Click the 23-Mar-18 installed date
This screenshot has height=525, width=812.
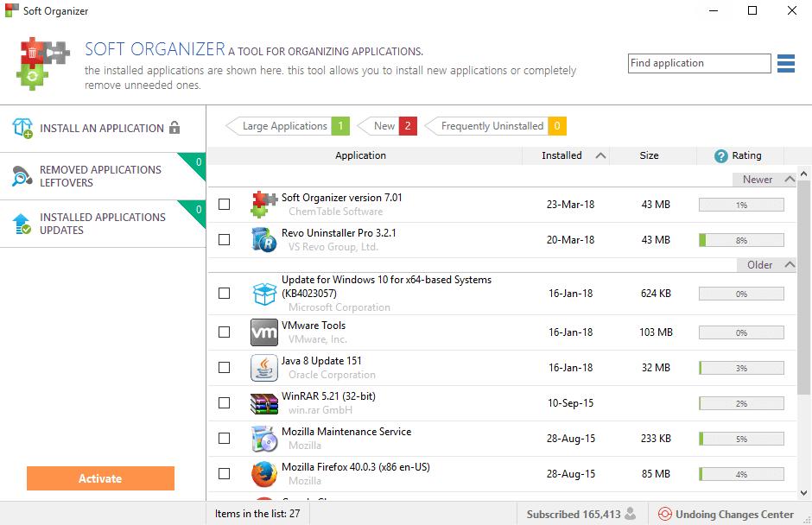tap(570, 205)
